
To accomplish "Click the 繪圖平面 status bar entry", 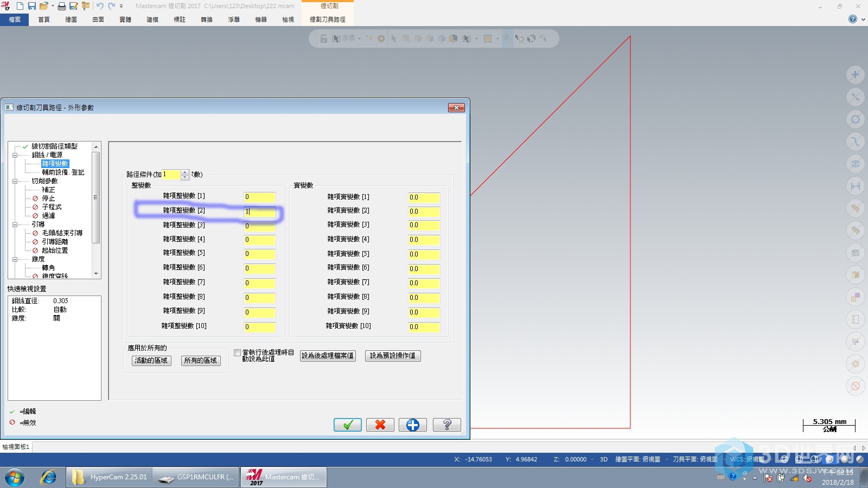I will click(637, 459).
